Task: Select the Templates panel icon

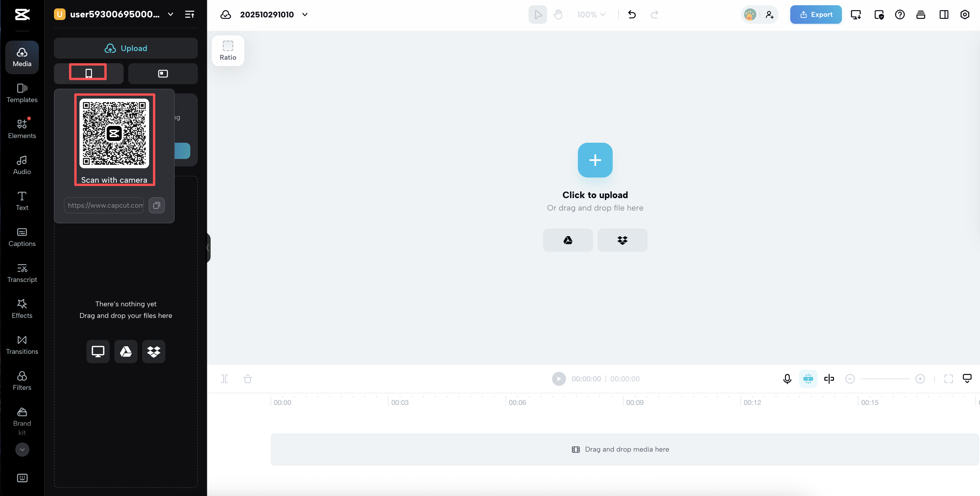Action: (x=22, y=93)
